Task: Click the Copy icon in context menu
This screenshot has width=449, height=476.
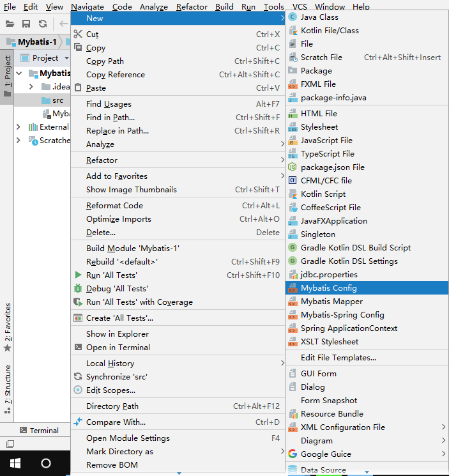Action: [78, 47]
